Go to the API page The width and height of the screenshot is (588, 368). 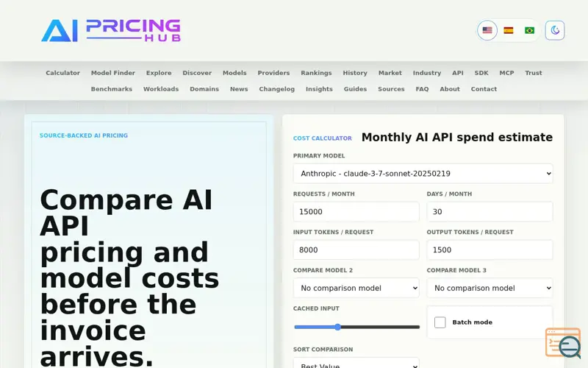457,73
